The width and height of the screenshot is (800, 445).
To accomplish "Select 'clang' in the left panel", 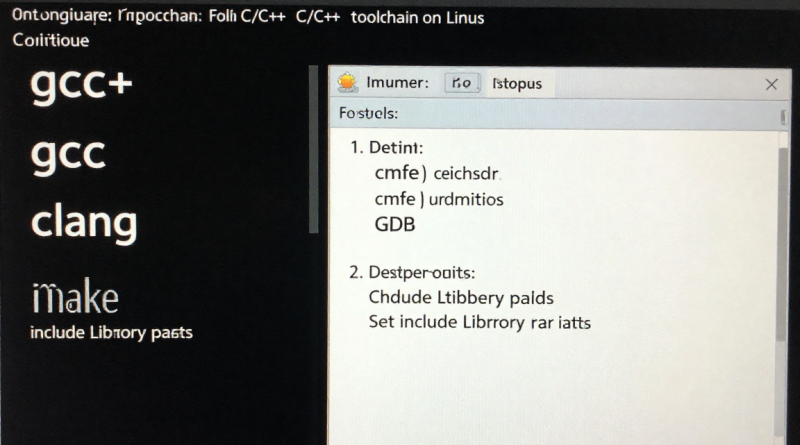I will click(84, 223).
